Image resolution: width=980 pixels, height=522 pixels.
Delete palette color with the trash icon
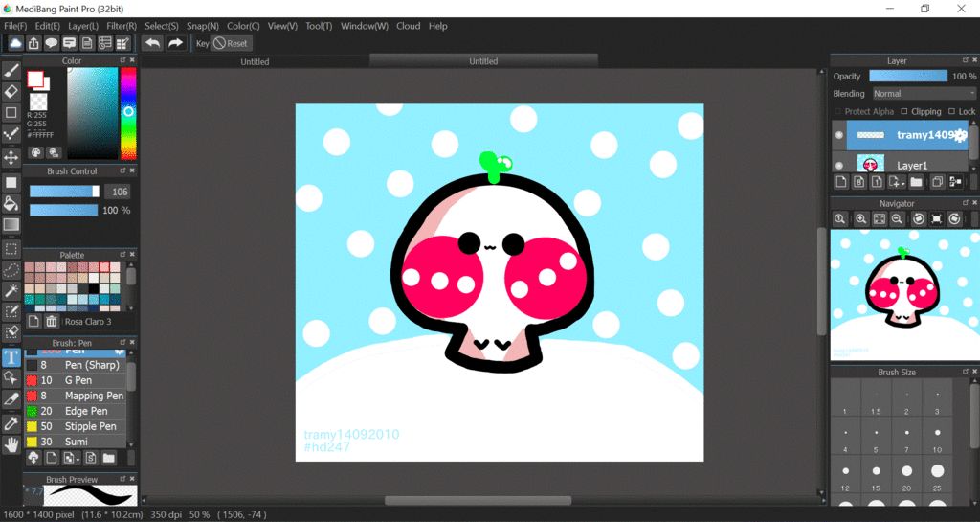52,321
